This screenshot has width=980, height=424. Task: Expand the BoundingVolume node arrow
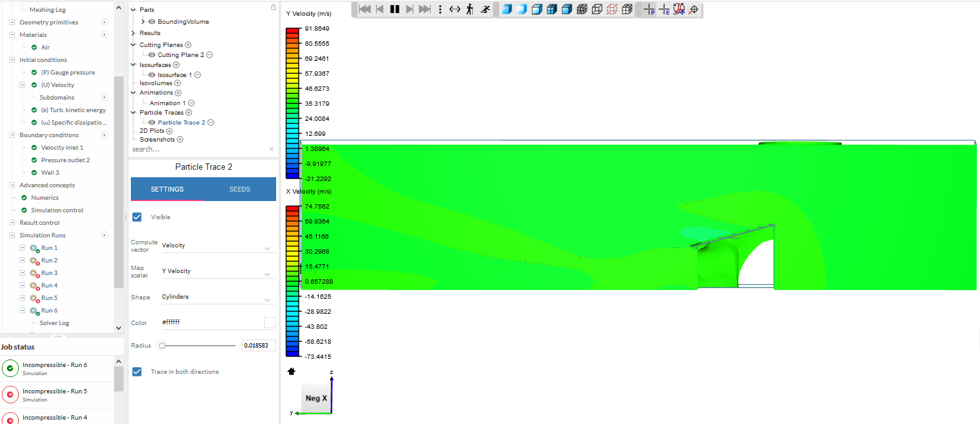[143, 22]
